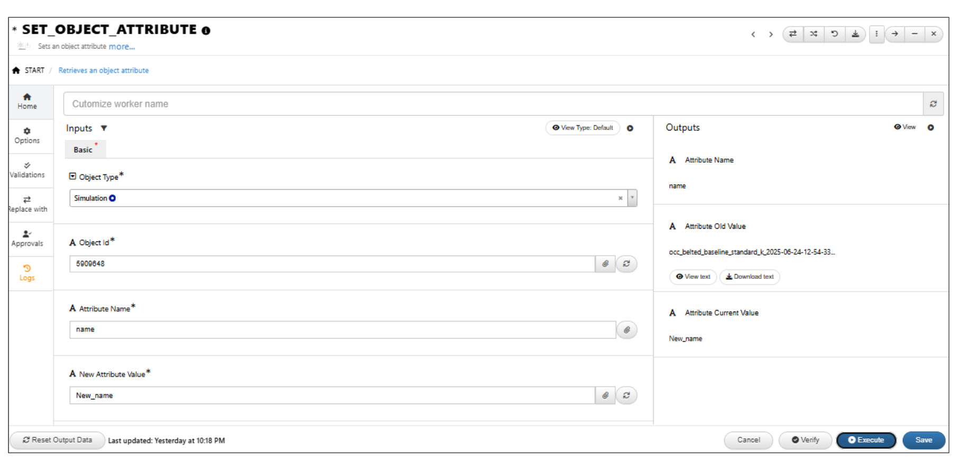
Task: Open the 'more...' description link
Action: (x=122, y=46)
